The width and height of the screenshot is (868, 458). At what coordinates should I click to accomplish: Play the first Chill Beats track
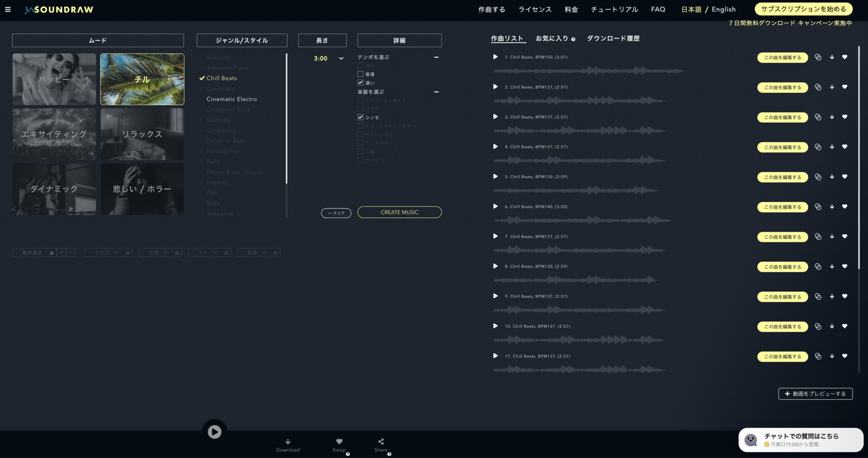[495, 57]
